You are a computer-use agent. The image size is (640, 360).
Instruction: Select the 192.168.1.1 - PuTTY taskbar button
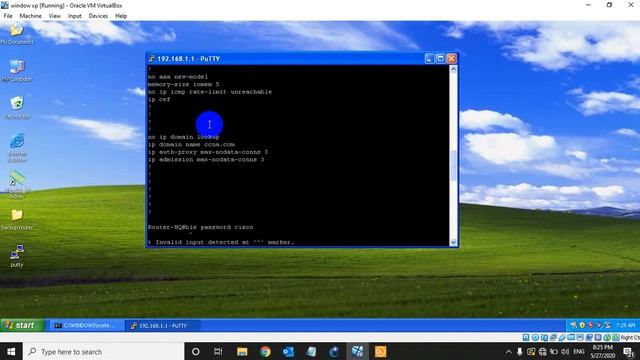(x=162, y=325)
